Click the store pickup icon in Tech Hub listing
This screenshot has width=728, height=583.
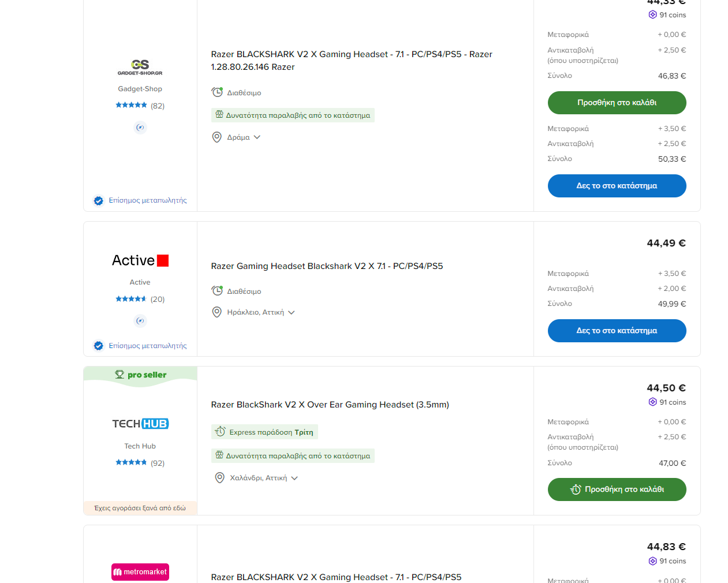point(219,455)
